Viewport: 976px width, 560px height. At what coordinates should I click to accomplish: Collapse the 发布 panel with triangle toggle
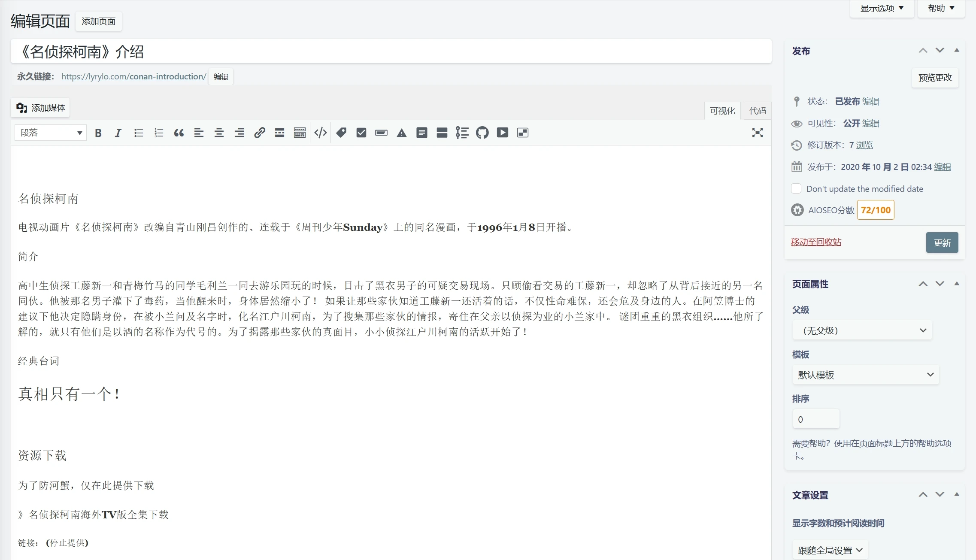coord(956,51)
